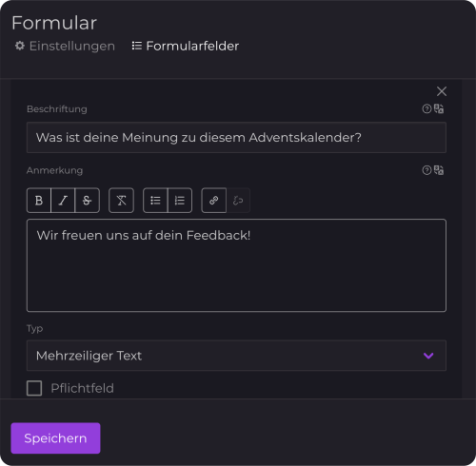Insert link icon in editor toolbar

[x=213, y=201]
